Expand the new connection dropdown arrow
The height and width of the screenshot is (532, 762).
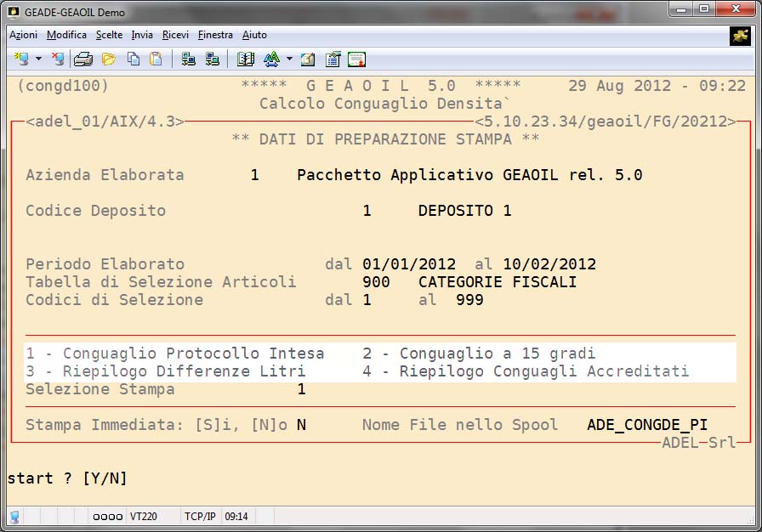38,59
